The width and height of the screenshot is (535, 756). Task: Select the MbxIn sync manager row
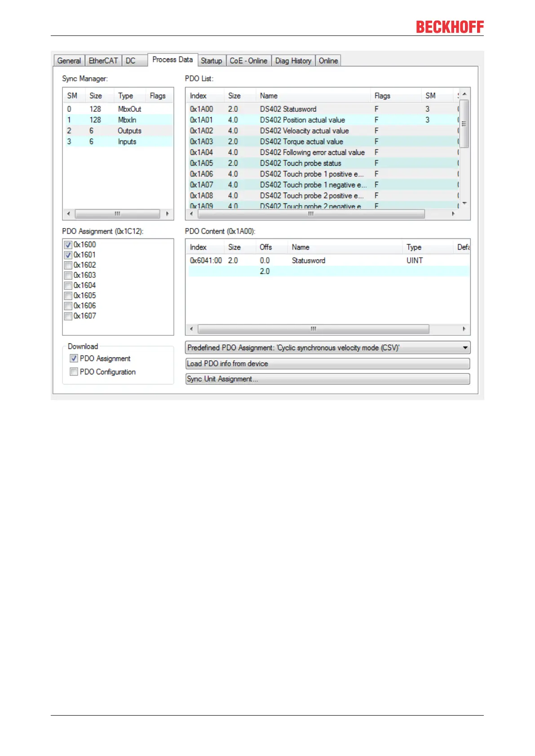(118, 120)
